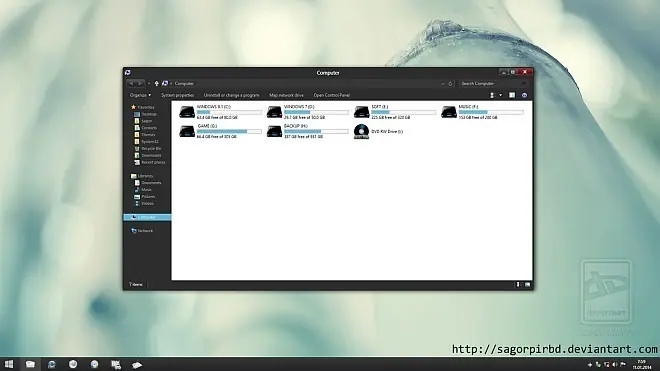Open the Documents library
Image resolution: width=660 pixels, height=371 pixels.
pyautogui.click(x=148, y=183)
